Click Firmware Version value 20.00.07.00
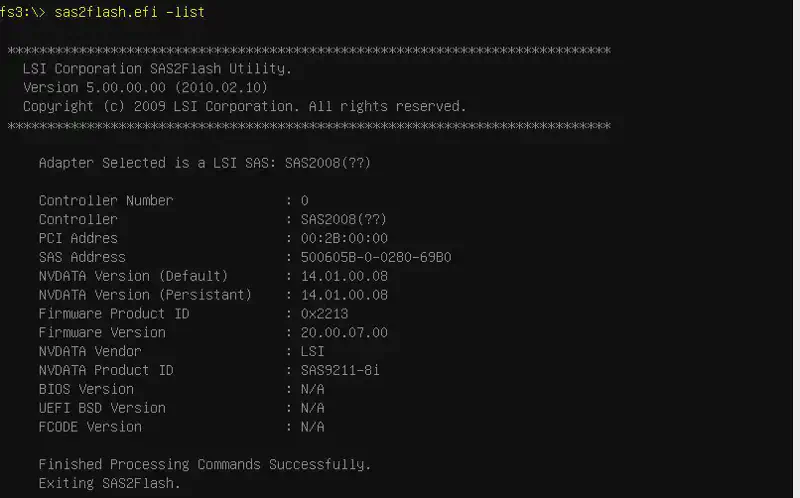This screenshot has width=800, height=498. pos(344,332)
